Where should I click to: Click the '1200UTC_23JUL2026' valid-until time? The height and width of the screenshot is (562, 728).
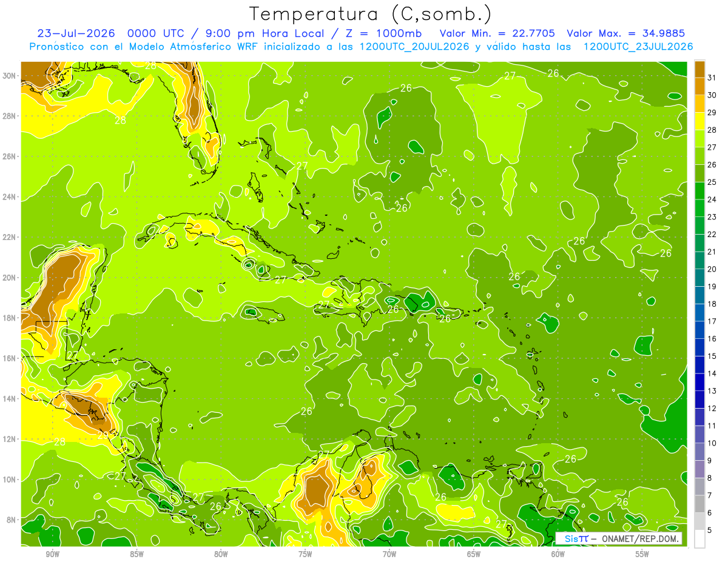[x=638, y=47]
